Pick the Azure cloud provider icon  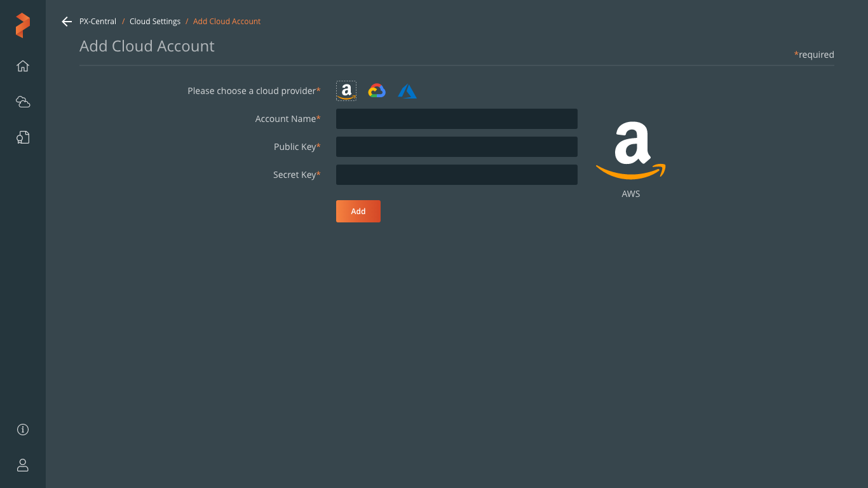(407, 91)
